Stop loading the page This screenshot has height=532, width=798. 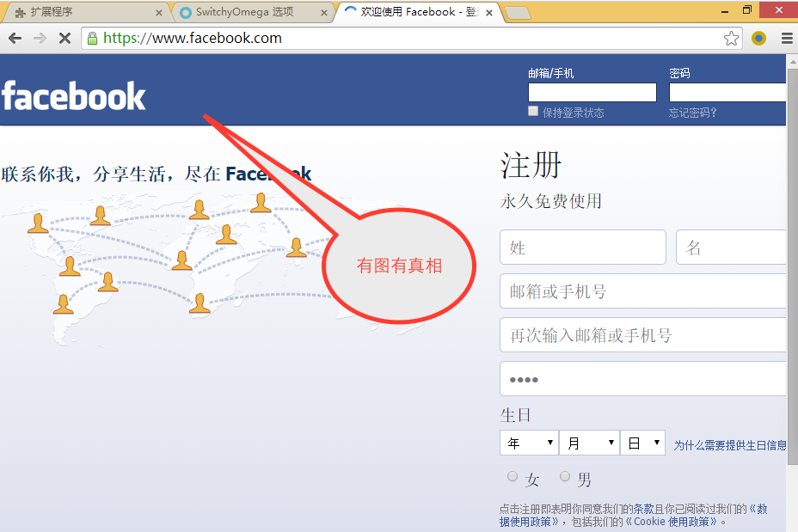(x=64, y=38)
